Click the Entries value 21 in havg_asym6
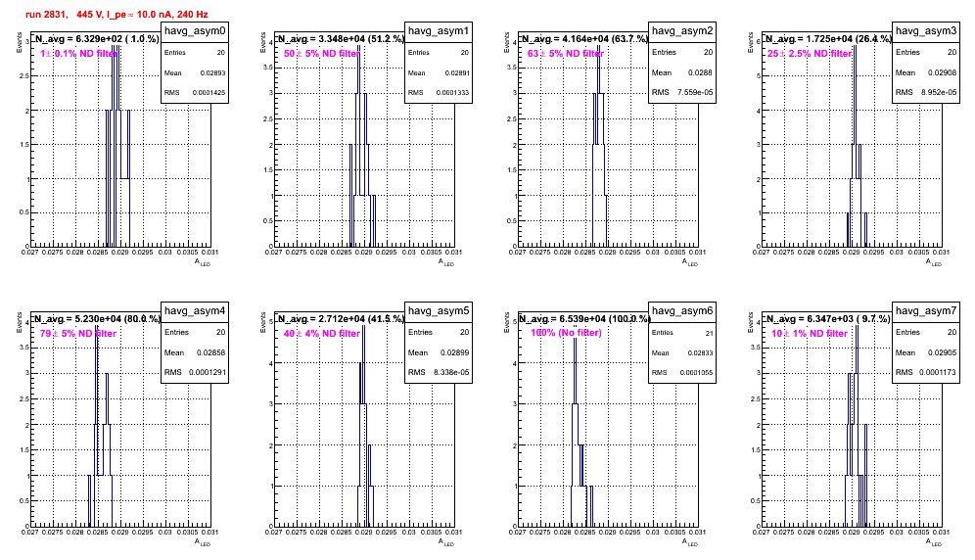975x560 pixels. tap(710, 333)
